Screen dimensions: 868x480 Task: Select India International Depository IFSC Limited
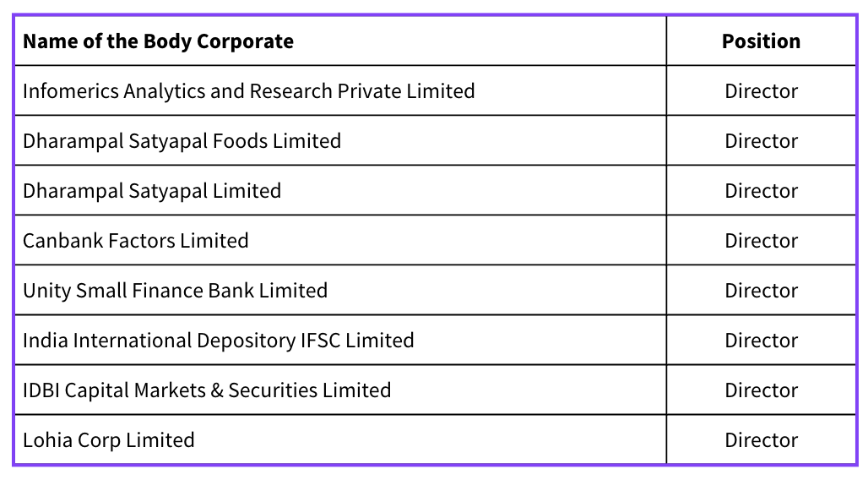[x=218, y=341]
